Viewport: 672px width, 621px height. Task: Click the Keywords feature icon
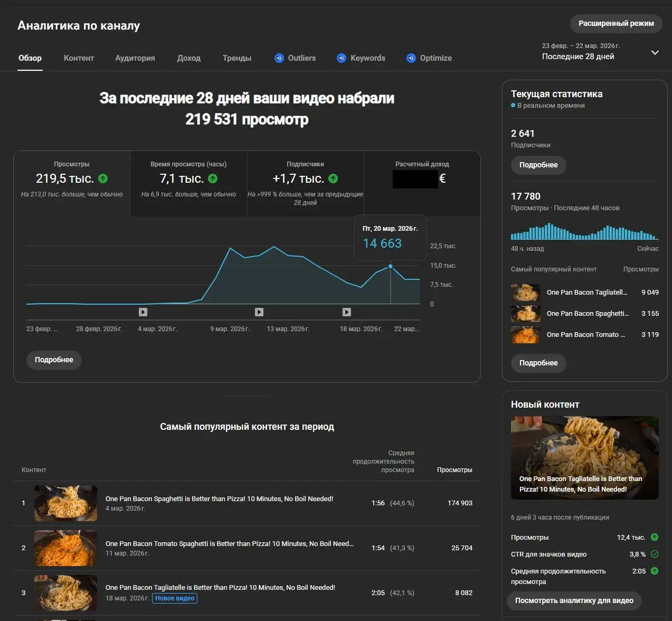341,58
